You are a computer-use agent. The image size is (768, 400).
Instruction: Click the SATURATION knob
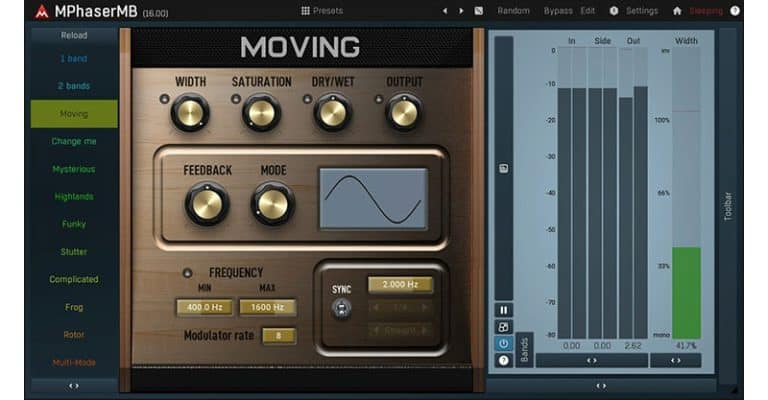pyautogui.click(x=262, y=113)
